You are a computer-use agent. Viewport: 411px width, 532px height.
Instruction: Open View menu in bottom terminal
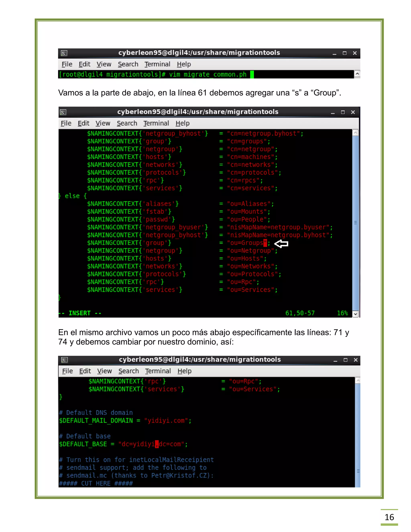click(104, 371)
